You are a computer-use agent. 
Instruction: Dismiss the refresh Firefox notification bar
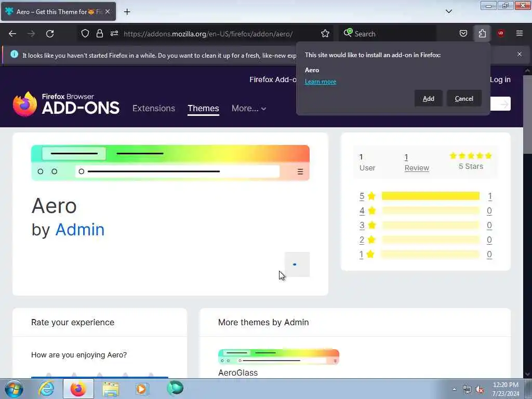520,54
